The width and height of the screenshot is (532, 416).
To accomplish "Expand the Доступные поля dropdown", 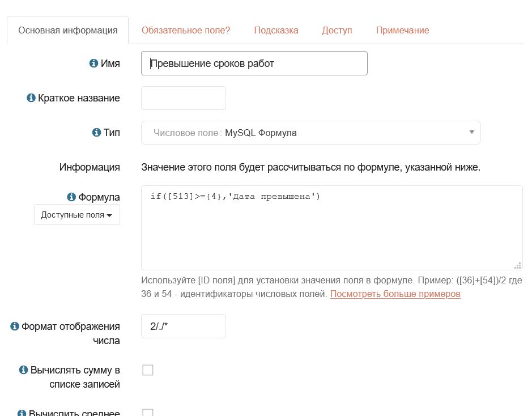I will click(x=76, y=214).
